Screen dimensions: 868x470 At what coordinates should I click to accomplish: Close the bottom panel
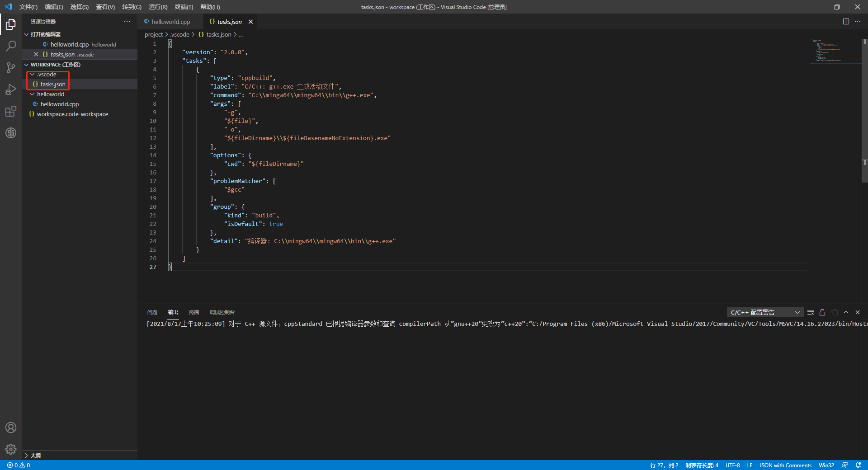(858, 312)
